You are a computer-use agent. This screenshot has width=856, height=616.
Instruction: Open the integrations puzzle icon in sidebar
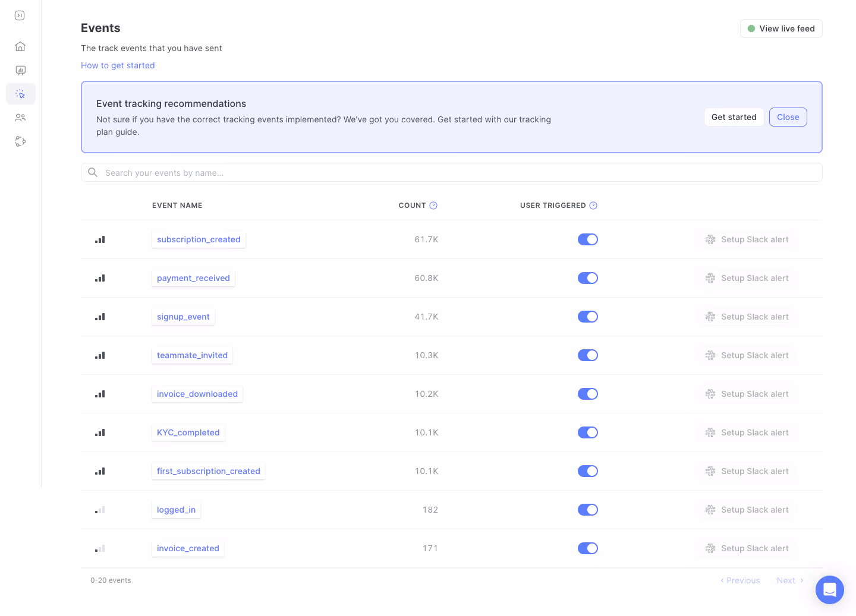point(20,141)
